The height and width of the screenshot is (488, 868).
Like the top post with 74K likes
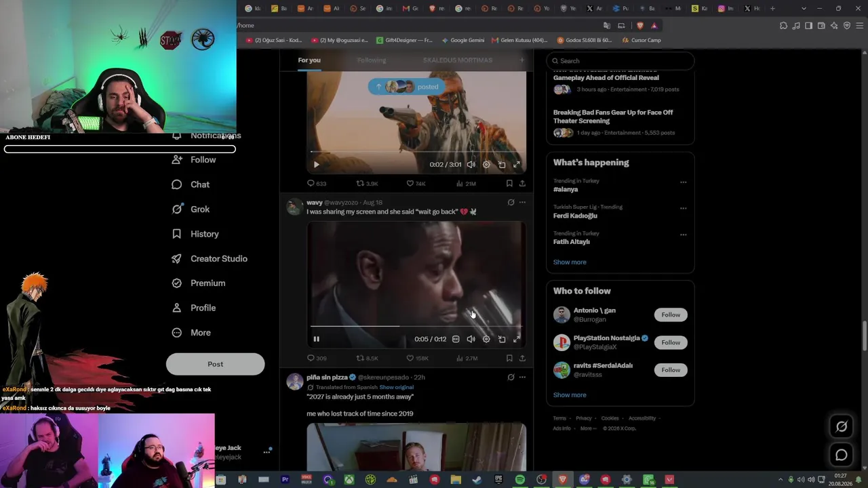416,183
